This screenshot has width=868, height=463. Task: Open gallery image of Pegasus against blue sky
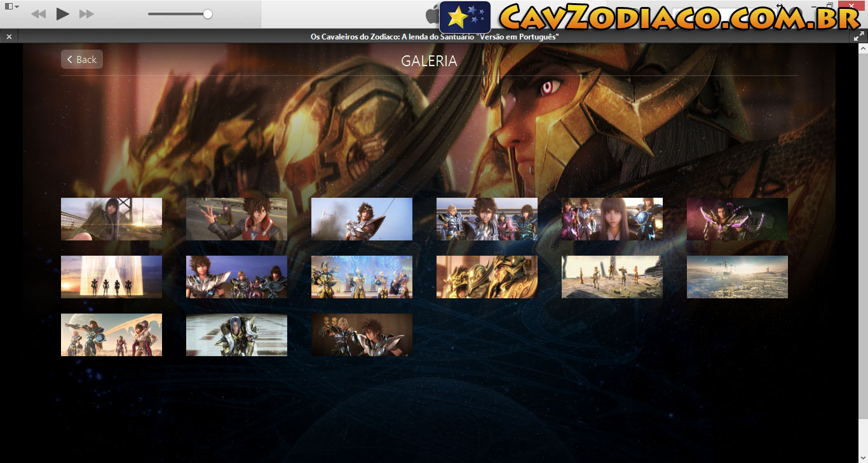[x=362, y=219]
